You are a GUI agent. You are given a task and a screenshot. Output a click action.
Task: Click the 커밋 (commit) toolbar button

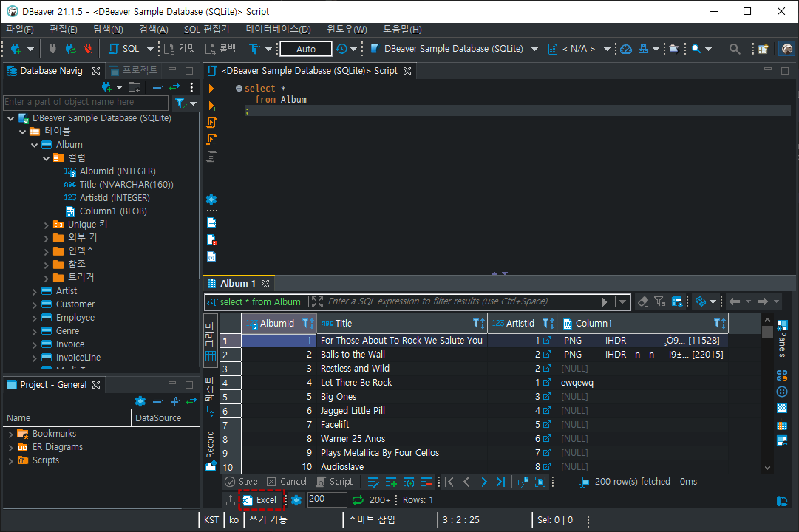tap(180, 49)
